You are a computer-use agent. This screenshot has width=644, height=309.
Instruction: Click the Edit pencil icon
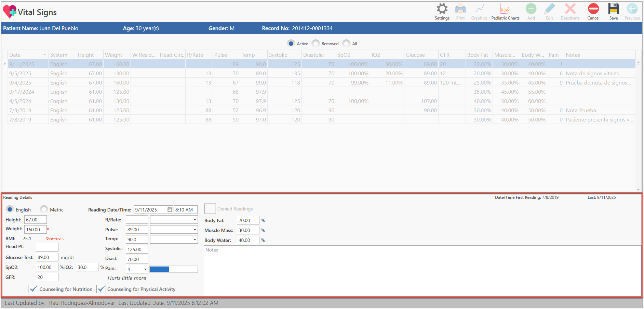click(x=549, y=9)
